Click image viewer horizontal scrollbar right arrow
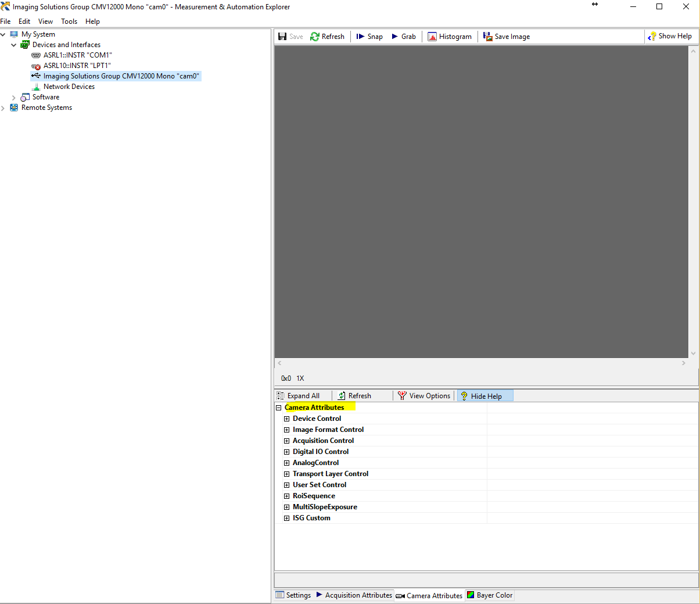The width and height of the screenshot is (700, 604). [x=684, y=363]
